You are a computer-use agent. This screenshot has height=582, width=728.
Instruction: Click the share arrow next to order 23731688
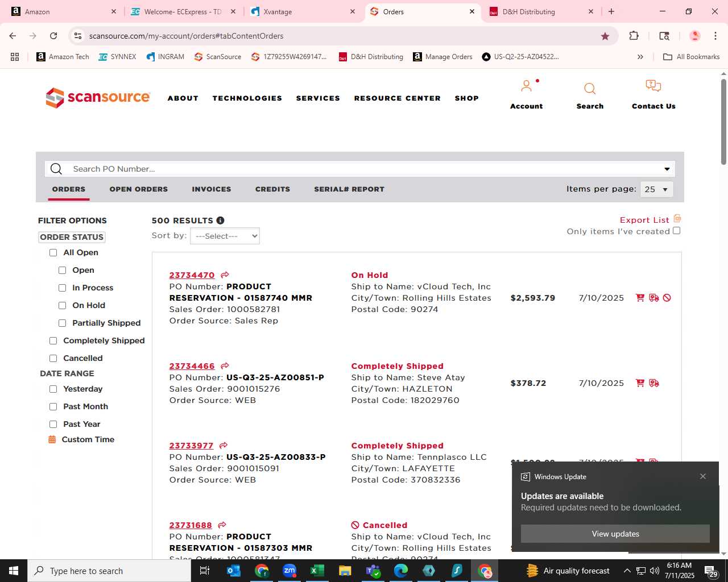(x=222, y=525)
